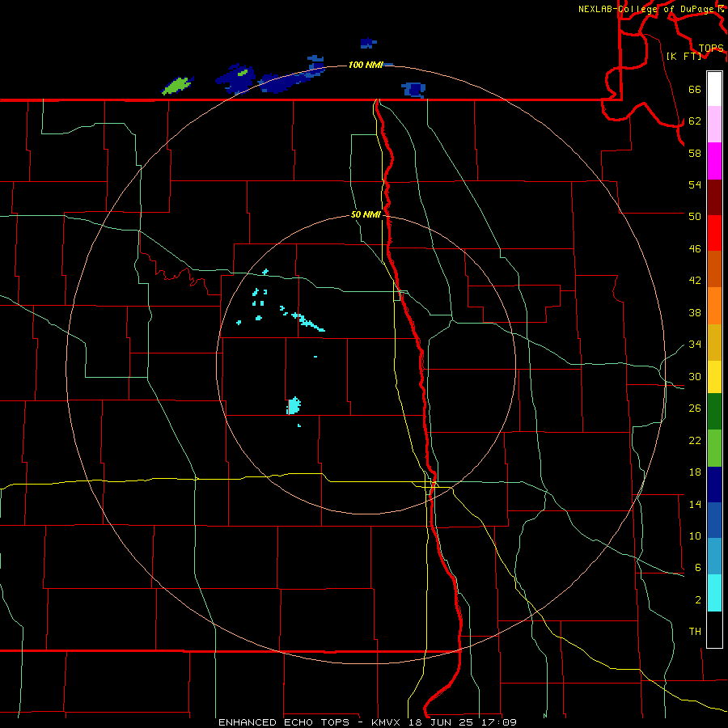Pick the white swatch atop the color scale
This screenshot has height=728, width=728.
point(714,89)
